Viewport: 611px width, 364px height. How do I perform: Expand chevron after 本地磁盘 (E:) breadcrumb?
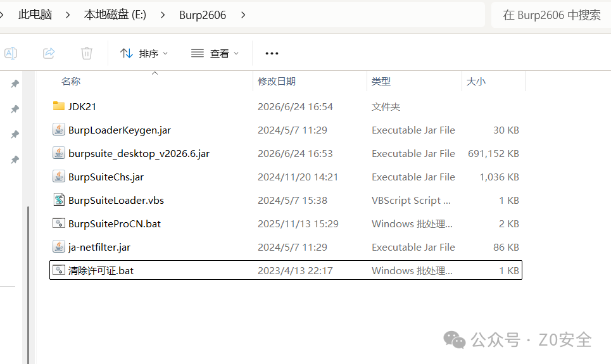click(163, 15)
